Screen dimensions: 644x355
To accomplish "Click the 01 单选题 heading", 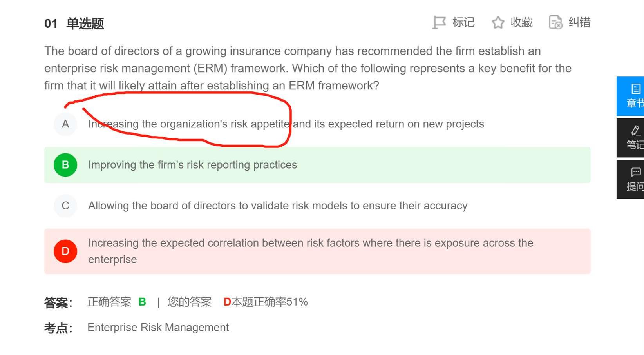I will (x=74, y=24).
